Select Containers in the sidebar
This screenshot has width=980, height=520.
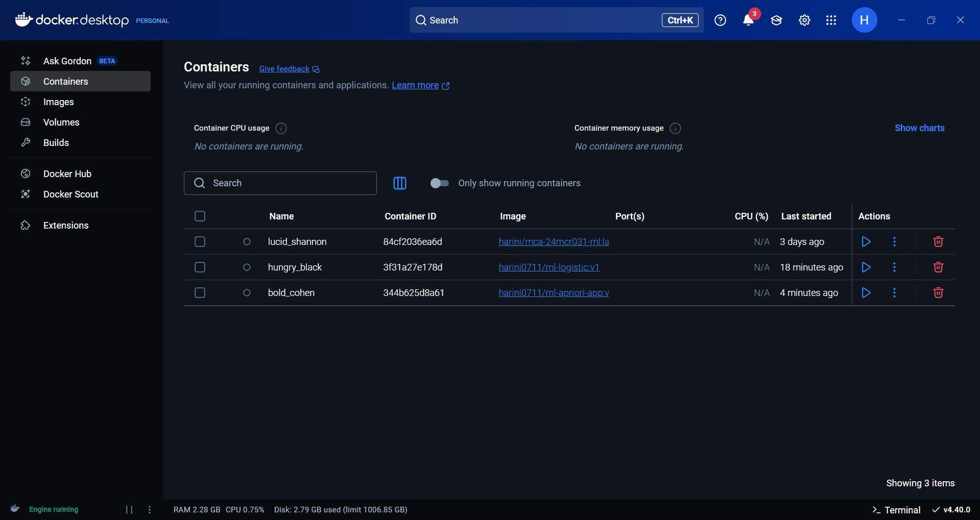click(x=80, y=82)
